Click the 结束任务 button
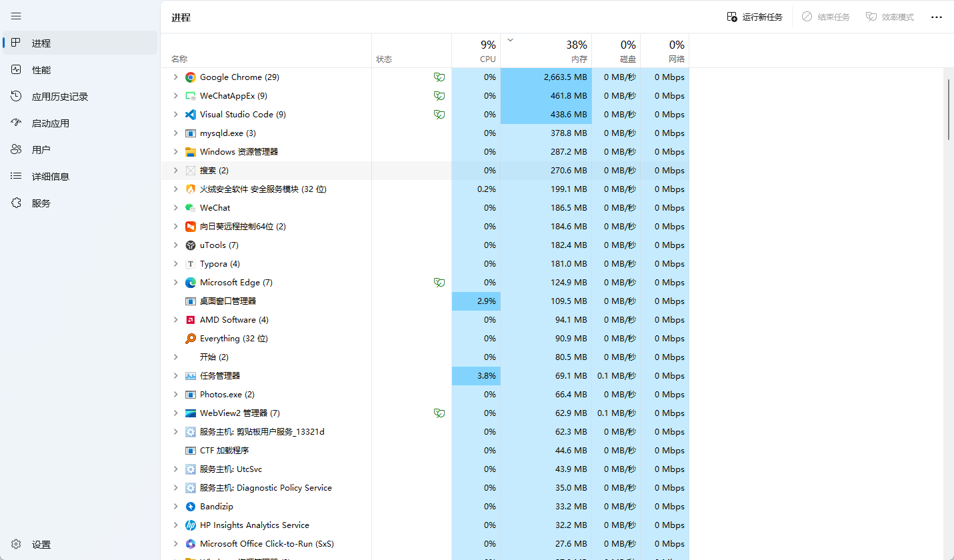954x560 pixels. [x=825, y=17]
